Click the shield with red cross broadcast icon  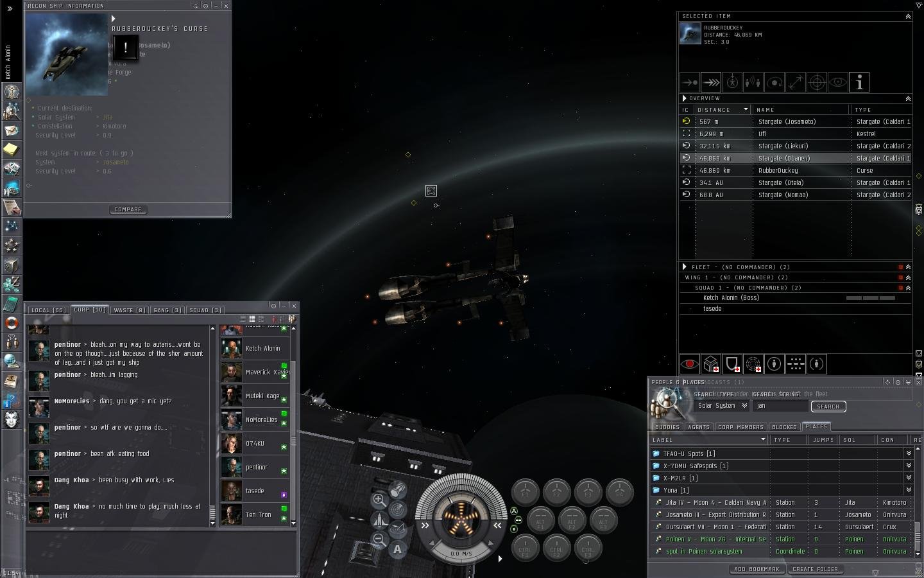pos(732,364)
